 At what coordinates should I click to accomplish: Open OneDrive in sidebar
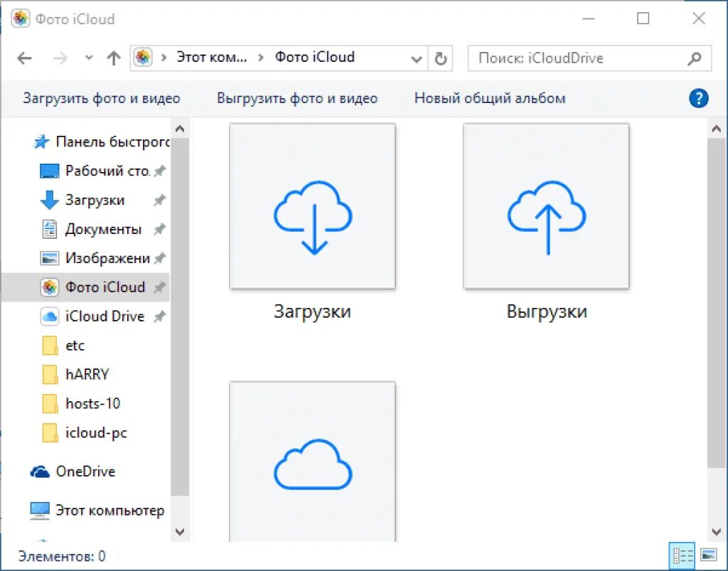tap(73, 471)
